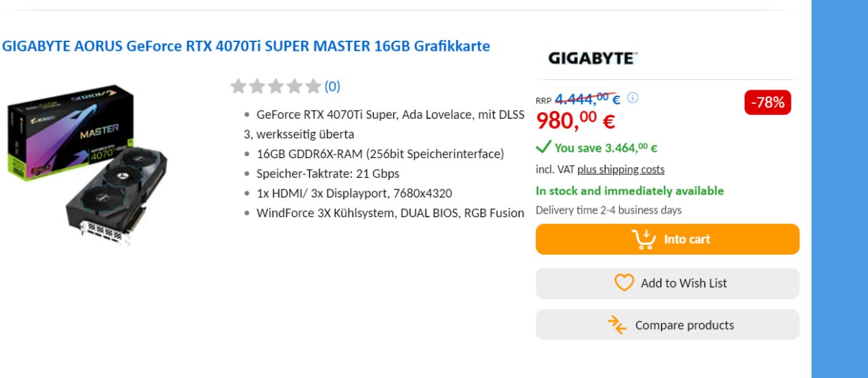
Task: Click the orange compare arrows icon
Action: click(x=617, y=325)
